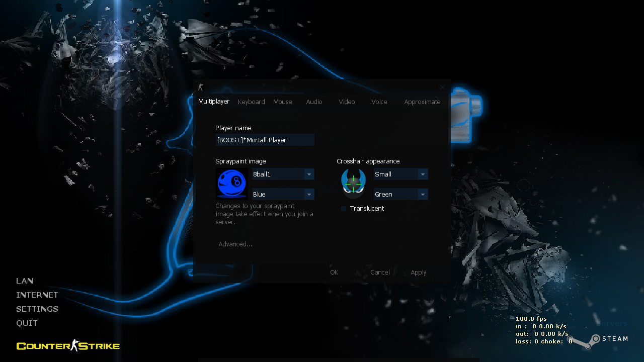Click the dialog's Counter-Strike soldier title icon
The image size is (644, 362).
click(x=201, y=87)
